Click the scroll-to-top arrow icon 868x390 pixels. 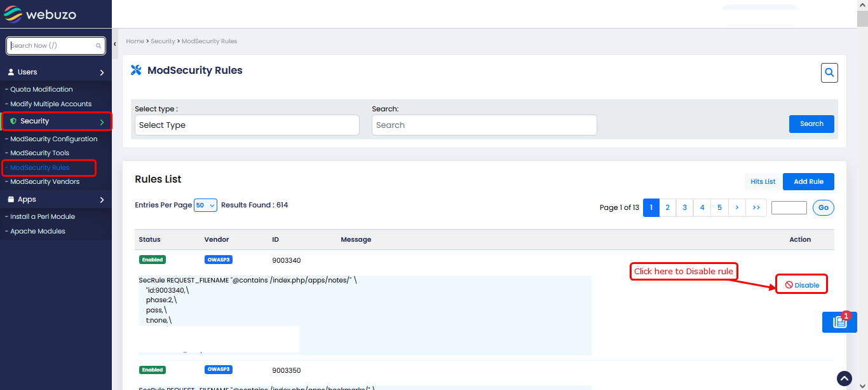pos(844,379)
